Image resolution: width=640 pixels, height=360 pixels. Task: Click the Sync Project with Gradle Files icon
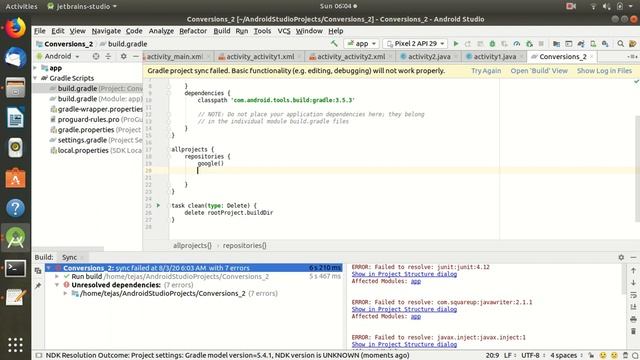coord(581,44)
